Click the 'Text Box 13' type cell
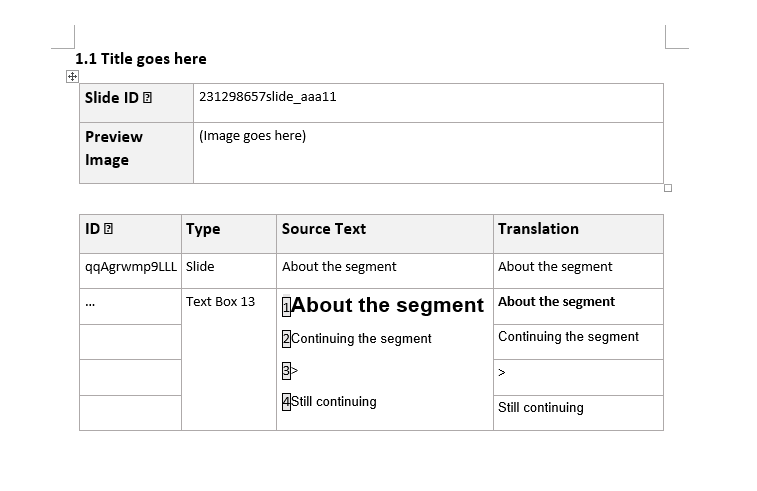Image resolution: width=757 pixels, height=491 pixels. [229, 359]
